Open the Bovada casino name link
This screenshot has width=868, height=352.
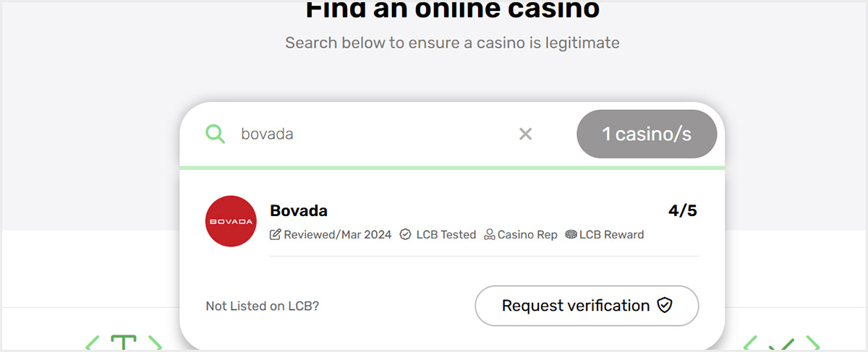pos(299,211)
